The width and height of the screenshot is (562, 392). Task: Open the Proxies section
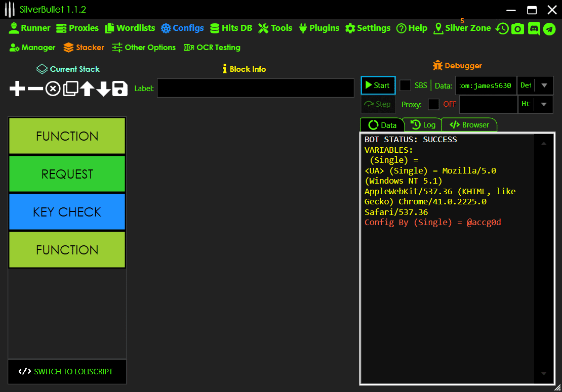pos(77,28)
